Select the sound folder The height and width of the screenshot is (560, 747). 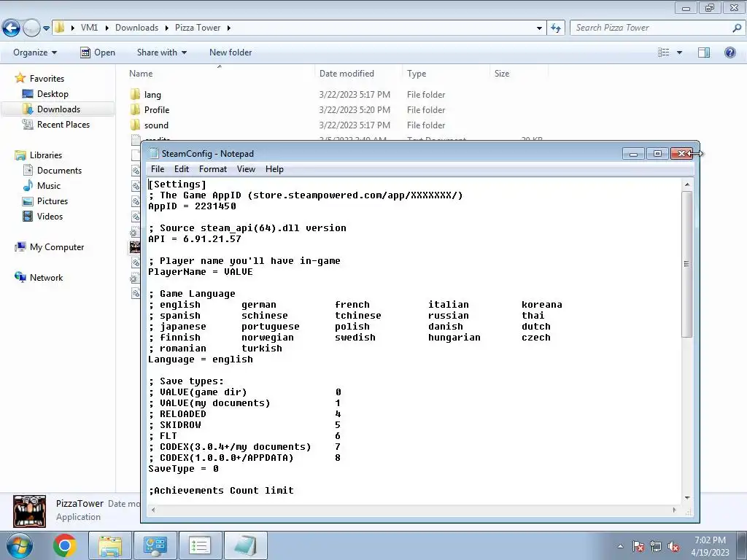tap(156, 125)
